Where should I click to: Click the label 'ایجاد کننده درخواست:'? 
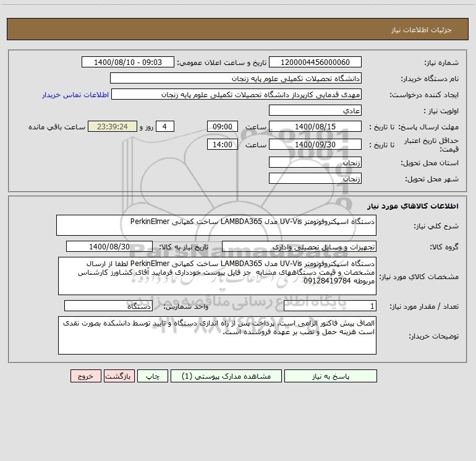tap(424, 95)
